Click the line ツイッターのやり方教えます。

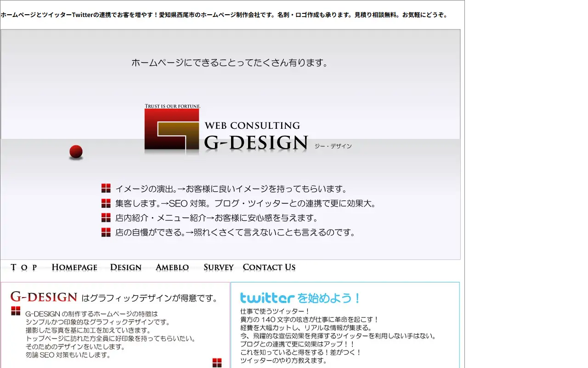[x=283, y=361]
